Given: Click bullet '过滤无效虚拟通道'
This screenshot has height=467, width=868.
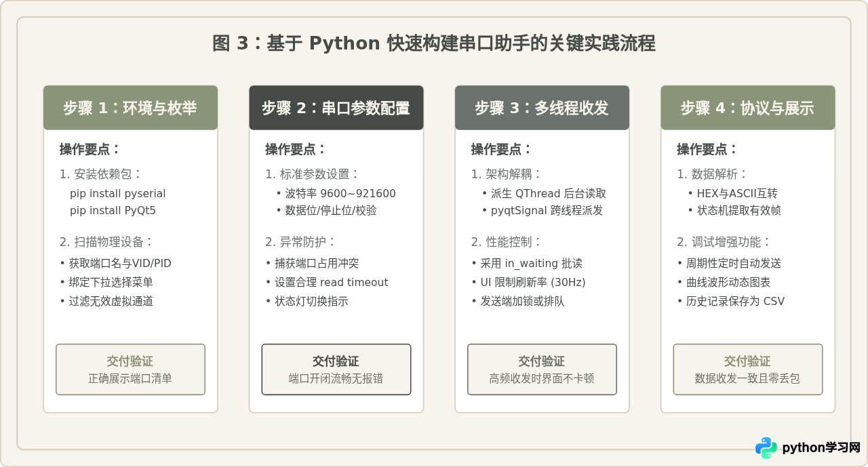Looking at the screenshot, I should (106, 301).
